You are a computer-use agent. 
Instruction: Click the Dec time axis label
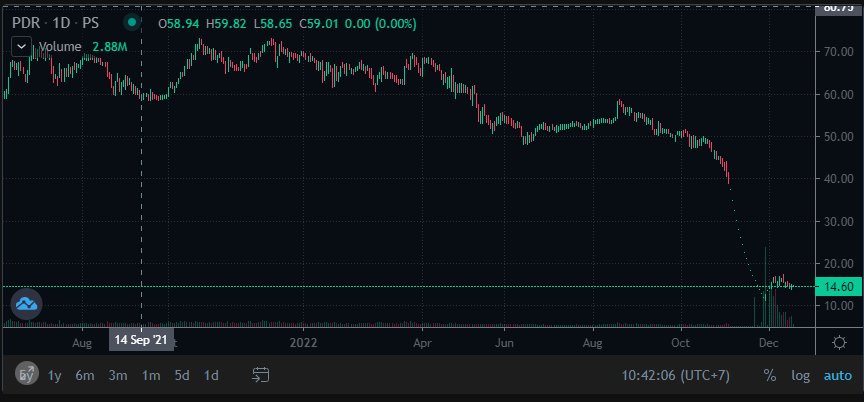[x=768, y=343]
